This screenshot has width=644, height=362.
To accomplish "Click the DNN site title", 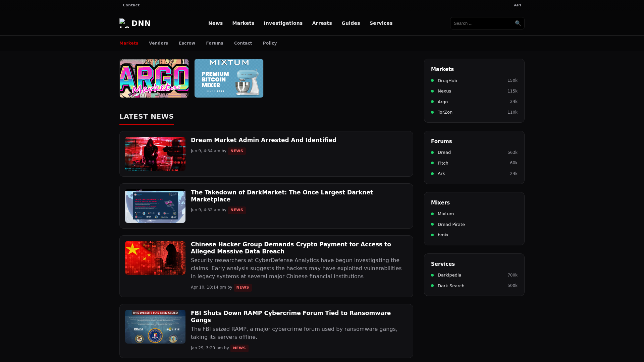I will point(141,23).
